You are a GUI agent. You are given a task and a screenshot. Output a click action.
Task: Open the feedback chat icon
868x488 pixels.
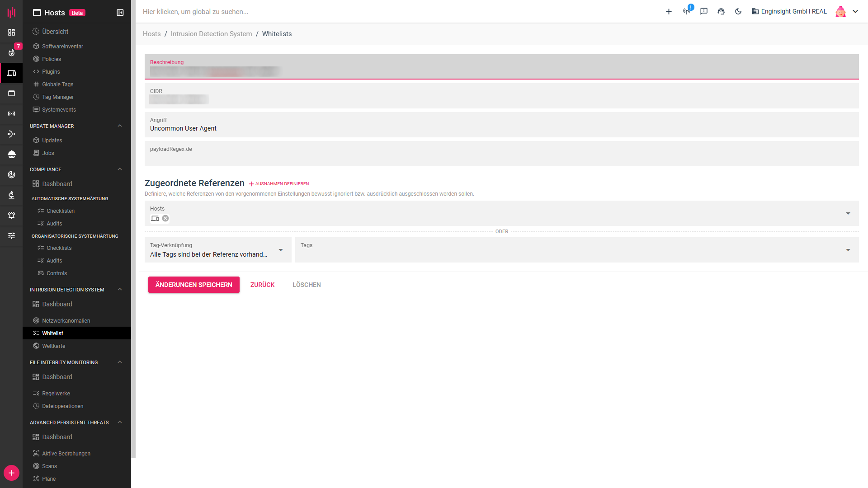[x=704, y=11]
